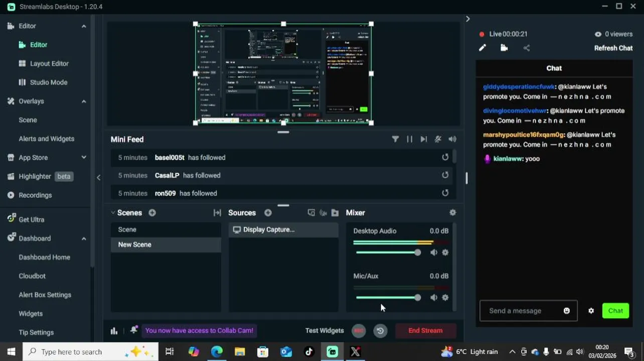Collapse the left sidebar with the arrow
The height and width of the screenshot is (361, 644).
[98, 177]
